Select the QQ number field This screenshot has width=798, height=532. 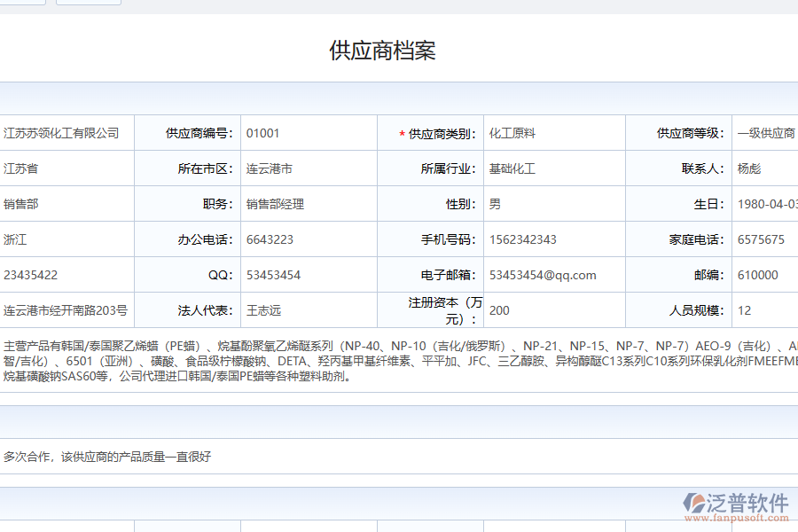tap(293, 274)
